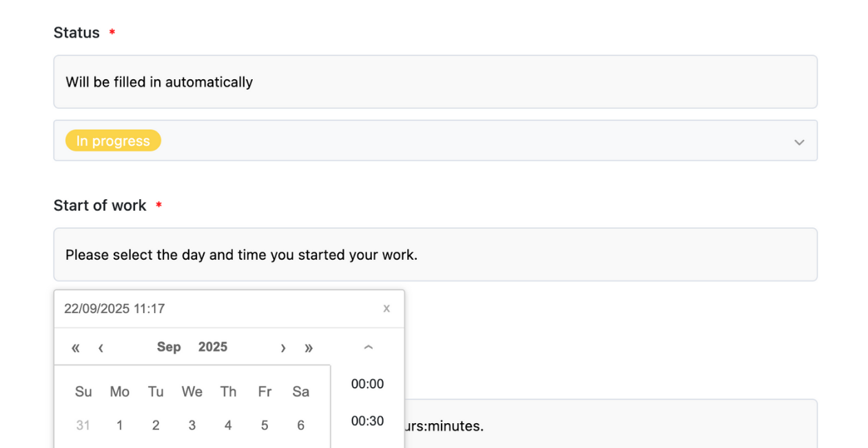Screen dimensions: 868x448
Task: Select the 00:00 time option
Action: (x=367, y=384)
